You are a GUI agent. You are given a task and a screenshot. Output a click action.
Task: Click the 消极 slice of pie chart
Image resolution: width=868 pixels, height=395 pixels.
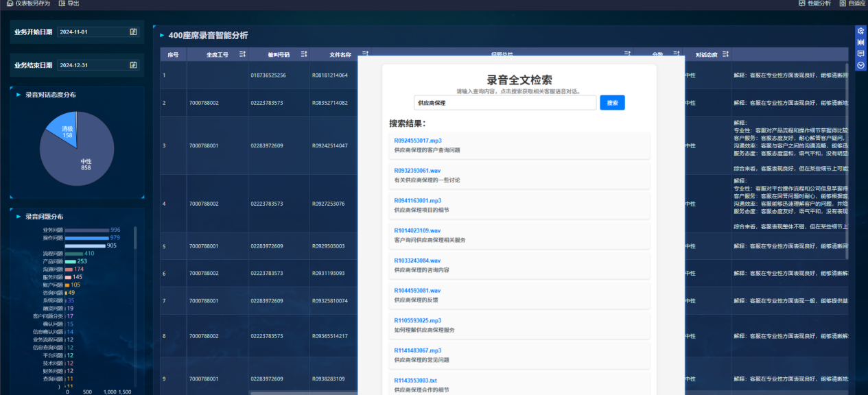67,132
